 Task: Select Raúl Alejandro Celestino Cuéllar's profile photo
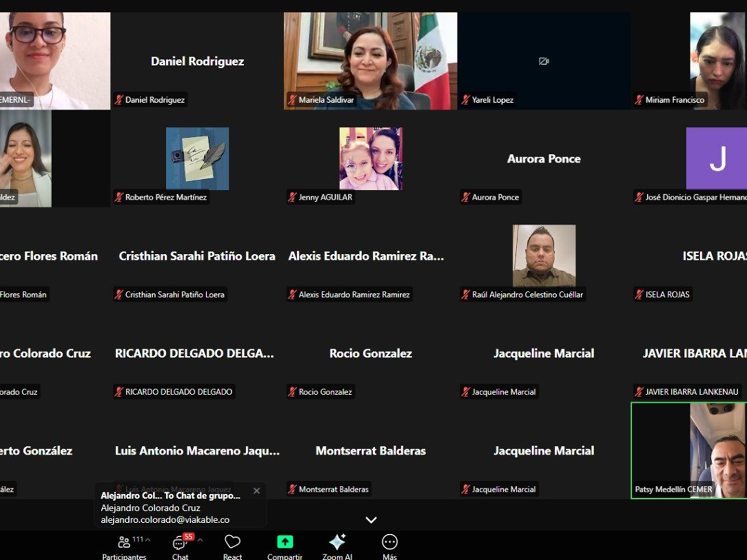pos(544,256)
